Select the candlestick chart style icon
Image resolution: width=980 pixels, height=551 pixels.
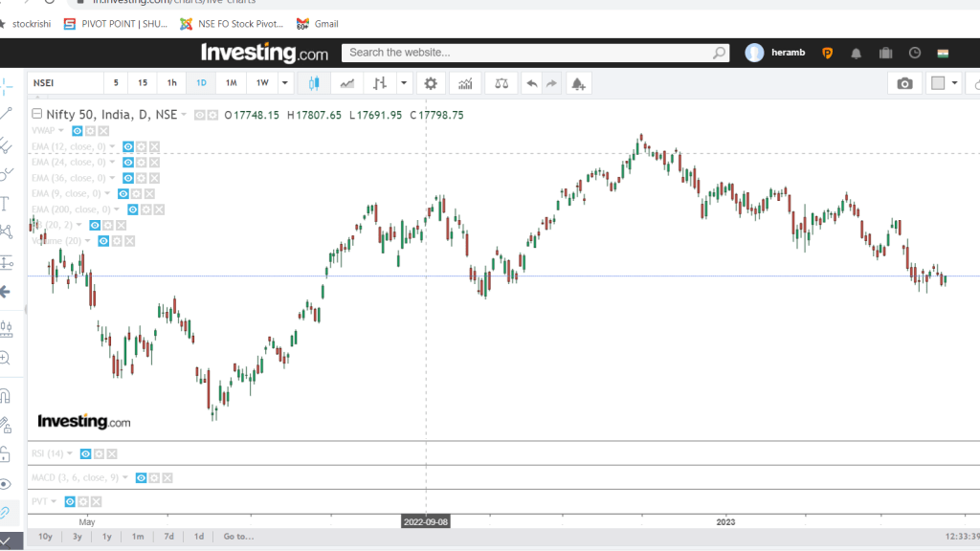(313, 83)
